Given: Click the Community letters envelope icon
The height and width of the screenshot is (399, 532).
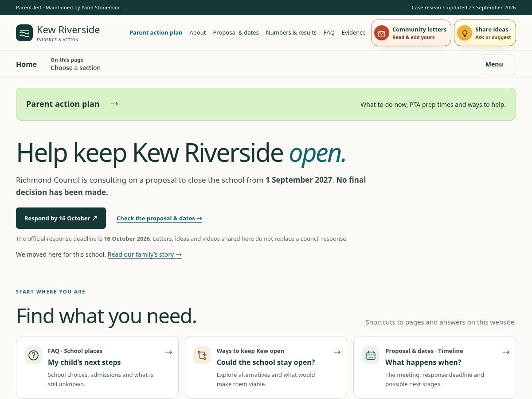Looking at the screenshot, I should (x=381, y=33).
